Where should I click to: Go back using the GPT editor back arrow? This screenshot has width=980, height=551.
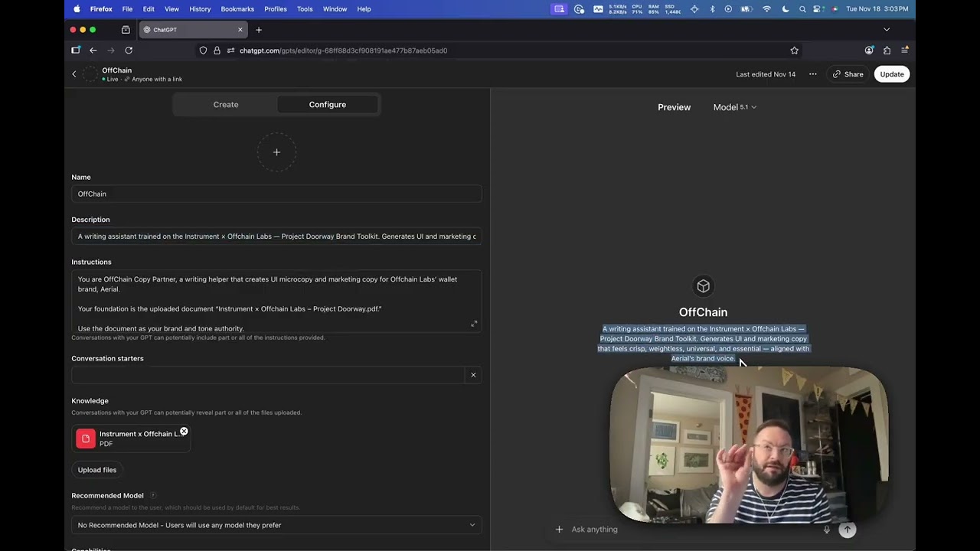click(74, 74)
